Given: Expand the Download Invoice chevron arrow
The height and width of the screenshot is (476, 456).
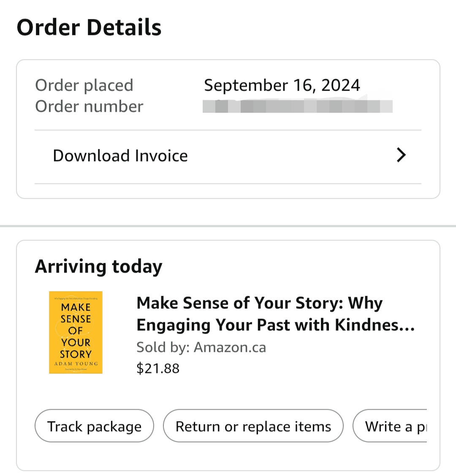Looking at the screenshot, I should (x=401, y=155).
